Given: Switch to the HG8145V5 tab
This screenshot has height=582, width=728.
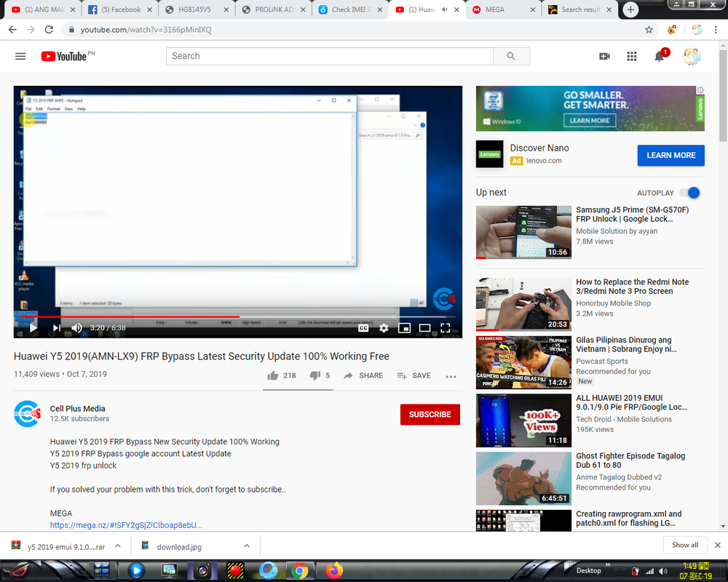Looking at the screenshot, I should pyautogui.click(x=197, y=9).
